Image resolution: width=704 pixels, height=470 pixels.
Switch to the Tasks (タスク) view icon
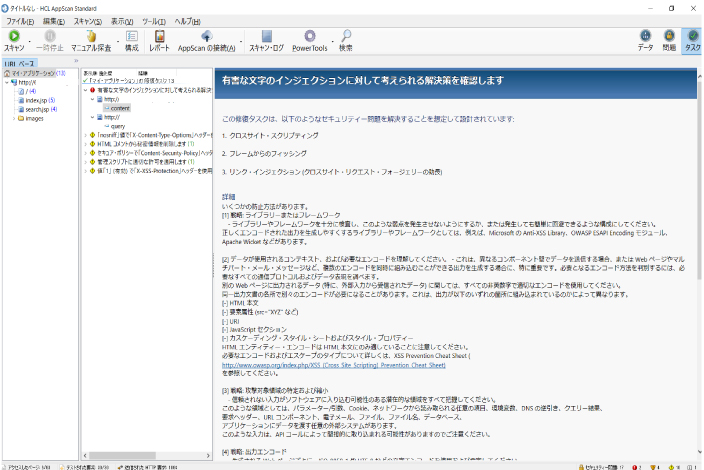693,35
